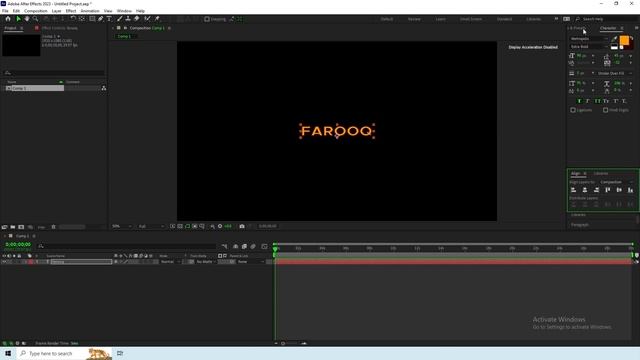Click the Align Top icon

608,190
